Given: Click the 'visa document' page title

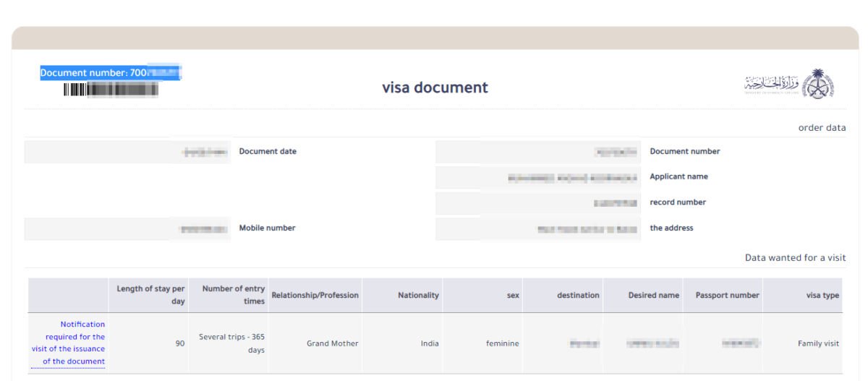Looking at the screenshot, I should 435,87.
